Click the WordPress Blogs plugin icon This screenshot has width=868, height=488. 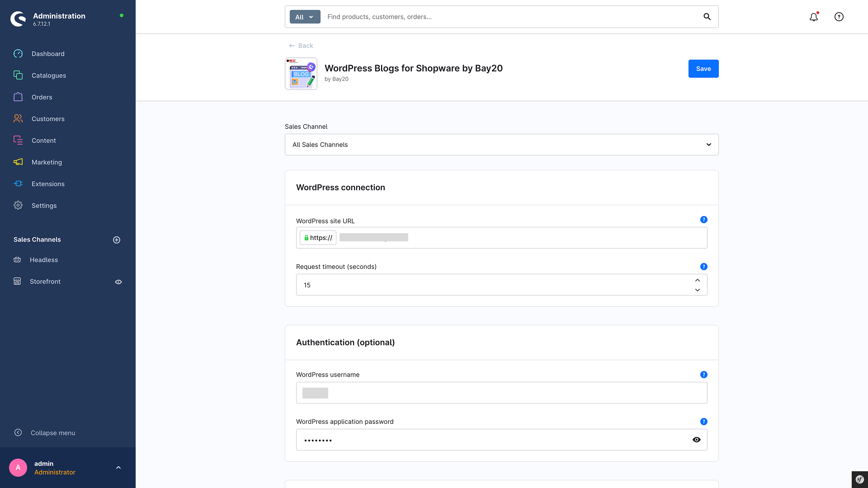(x=301, y=74)
